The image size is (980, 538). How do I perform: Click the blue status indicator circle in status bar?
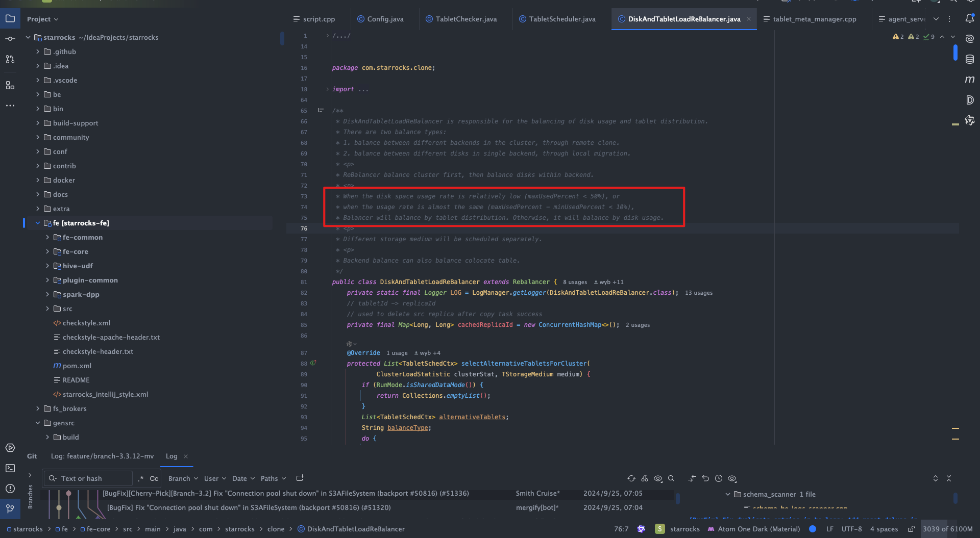click(x=813, y=529)
